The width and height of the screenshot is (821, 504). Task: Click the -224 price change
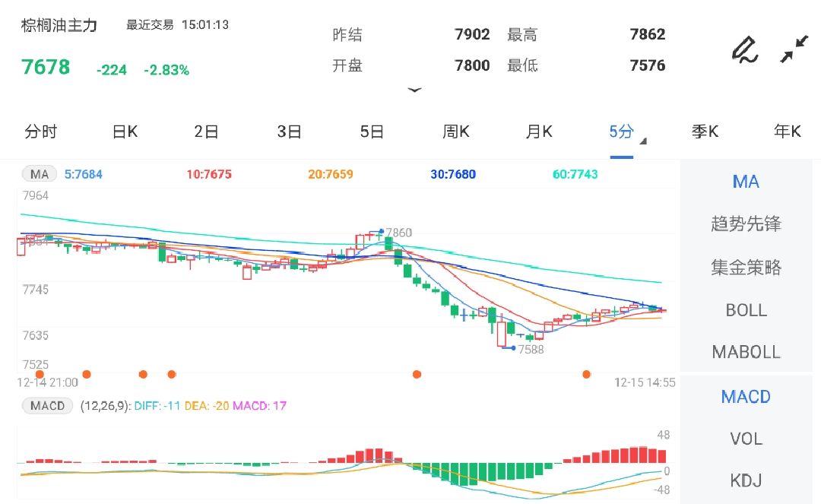point(112,70)
